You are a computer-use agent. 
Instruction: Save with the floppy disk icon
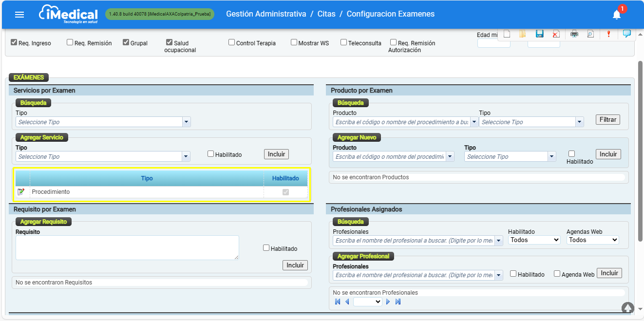(x=540, y=34)
